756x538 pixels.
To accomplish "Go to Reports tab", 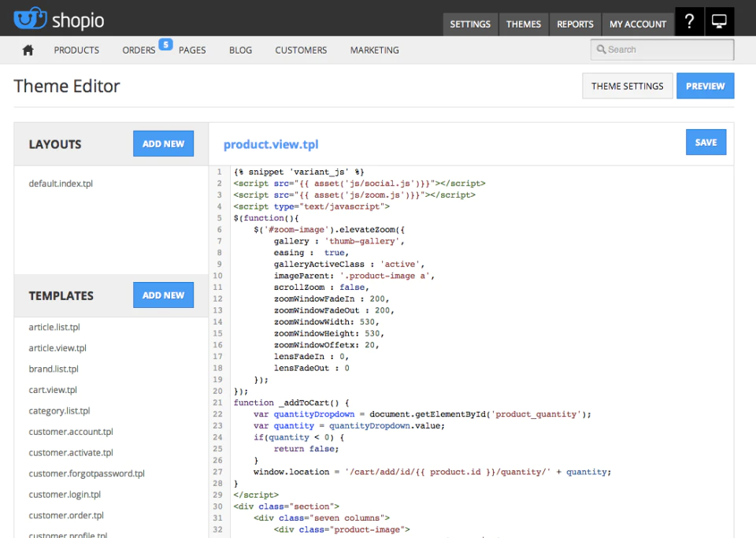I will click(x=575, y=24).
